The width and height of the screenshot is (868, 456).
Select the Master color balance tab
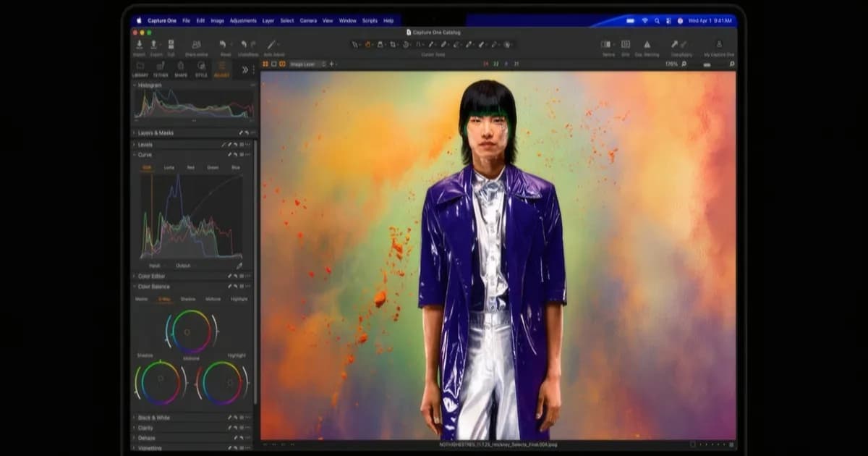tap(142, 299)
